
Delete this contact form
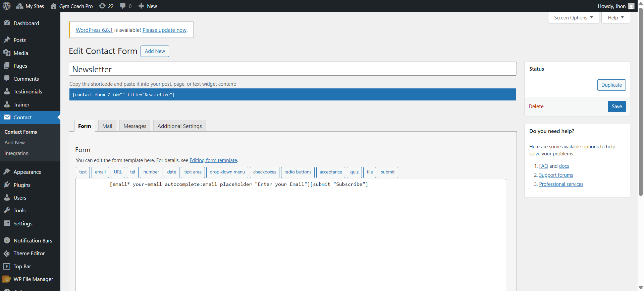click(x=536, y=106)
